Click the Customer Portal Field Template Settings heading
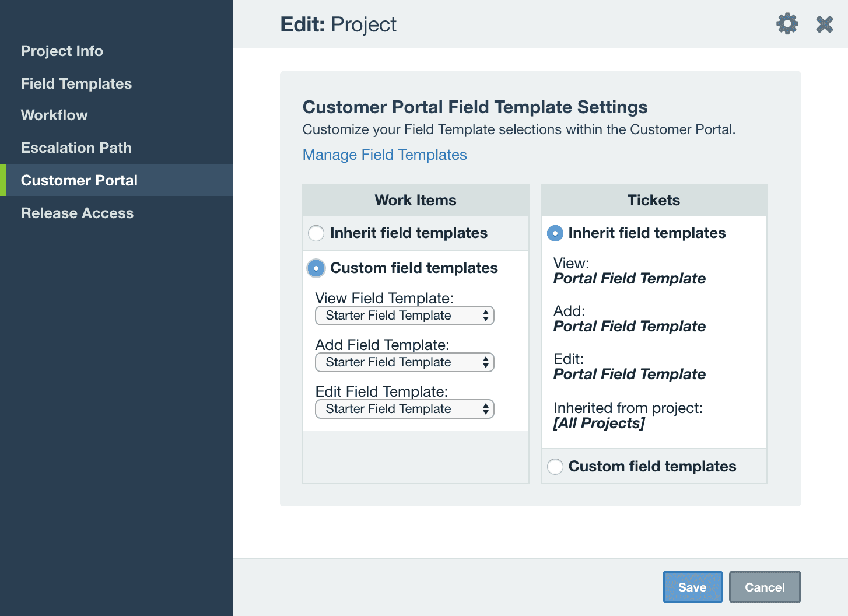The height and width of the screenshot is (616, 848). (475, 107)
